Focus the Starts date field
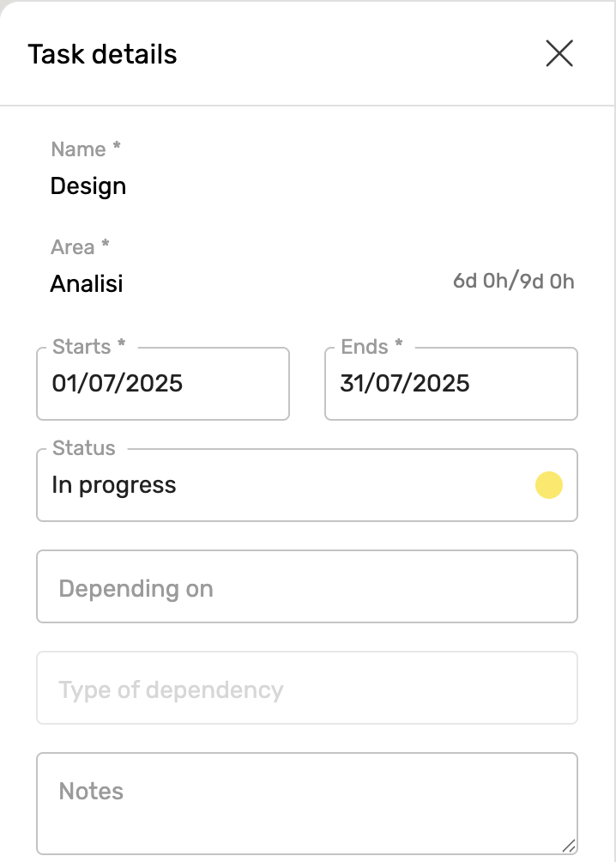The width and height of the screenshot is (616, 862). [162, 384]
